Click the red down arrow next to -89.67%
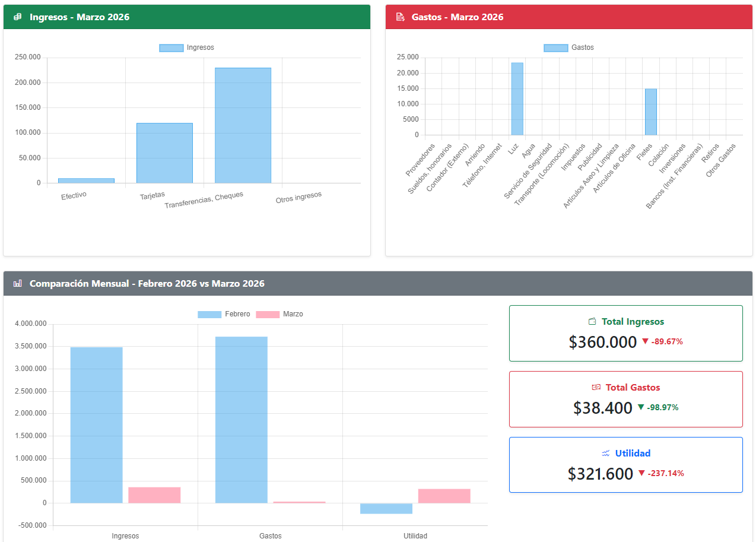This screenshot has width=756, height=542. tap(645, 341)
